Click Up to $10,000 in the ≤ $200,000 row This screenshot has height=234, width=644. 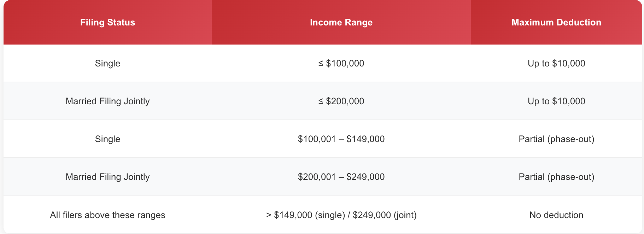pos(556,101)
